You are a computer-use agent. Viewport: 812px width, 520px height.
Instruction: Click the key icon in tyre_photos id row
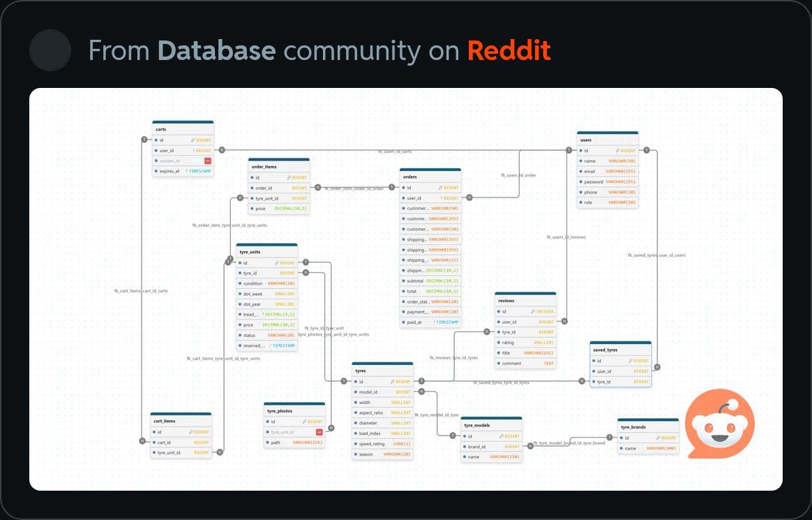point(304,422)
